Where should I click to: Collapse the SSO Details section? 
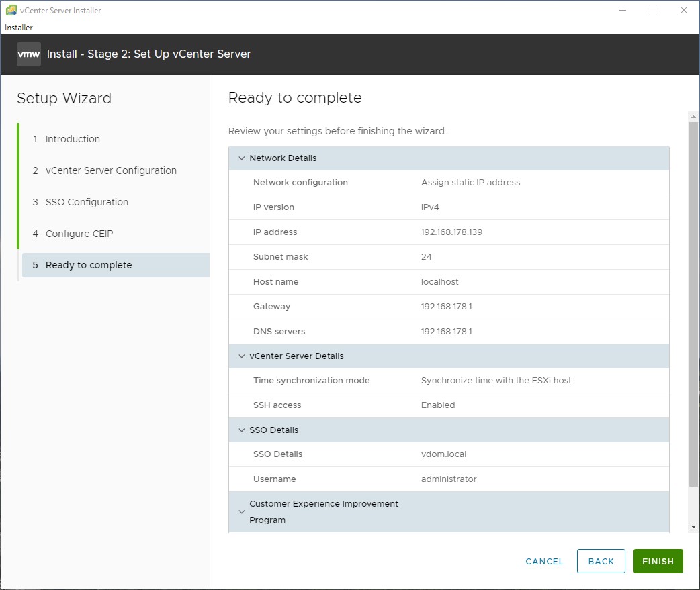click(x=242, y=430)
